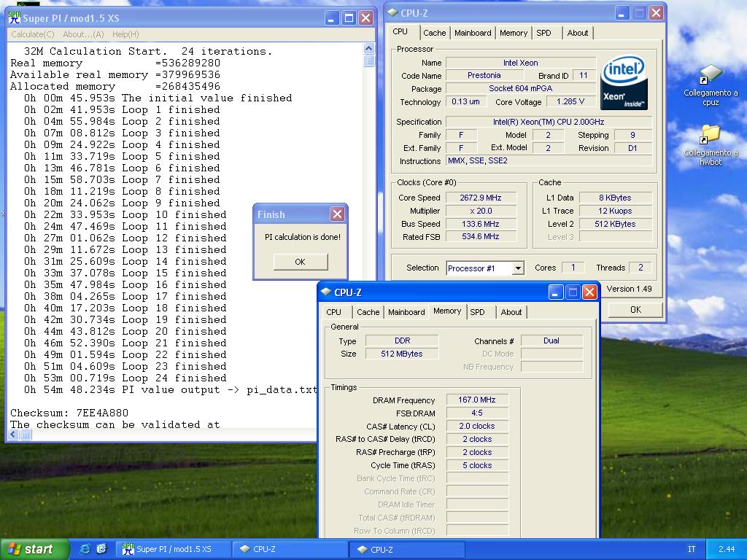Click the Specification Intel(R) Xeon(TM) CPU 2.00GHz
Screen dimensions: 747x560
click(x=549, y=122)
